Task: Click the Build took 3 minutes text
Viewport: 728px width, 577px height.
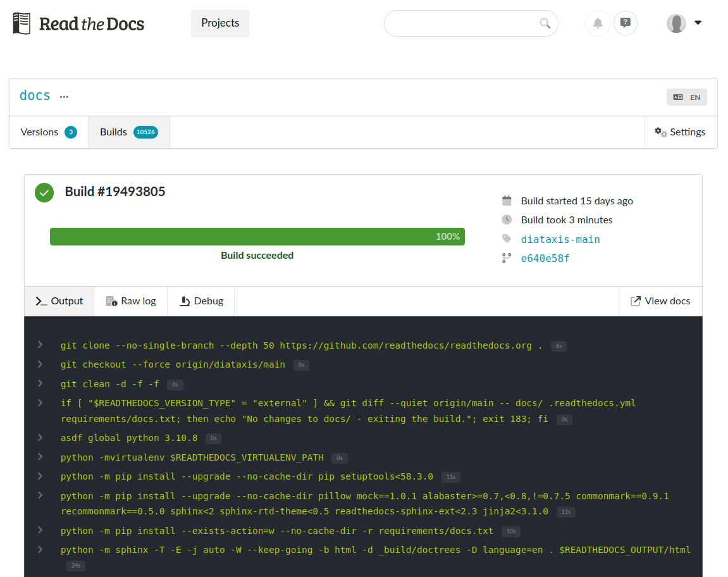Action: [x=567, y=220]
